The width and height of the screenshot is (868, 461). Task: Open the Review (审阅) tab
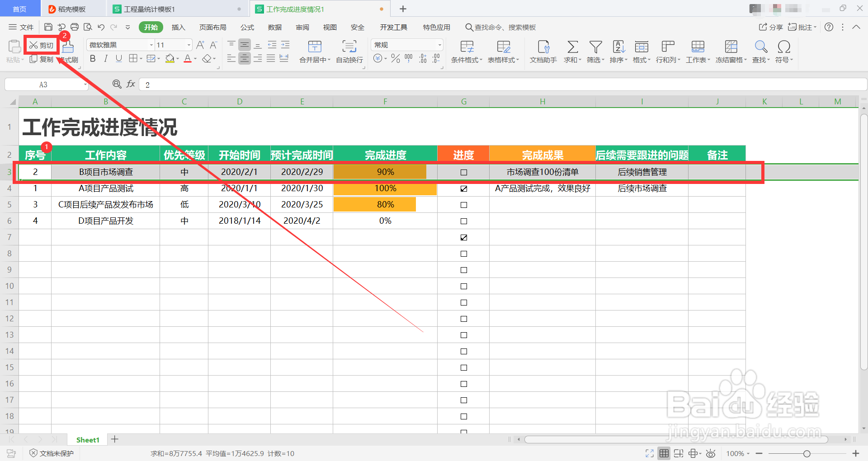(x=302, y=27)
